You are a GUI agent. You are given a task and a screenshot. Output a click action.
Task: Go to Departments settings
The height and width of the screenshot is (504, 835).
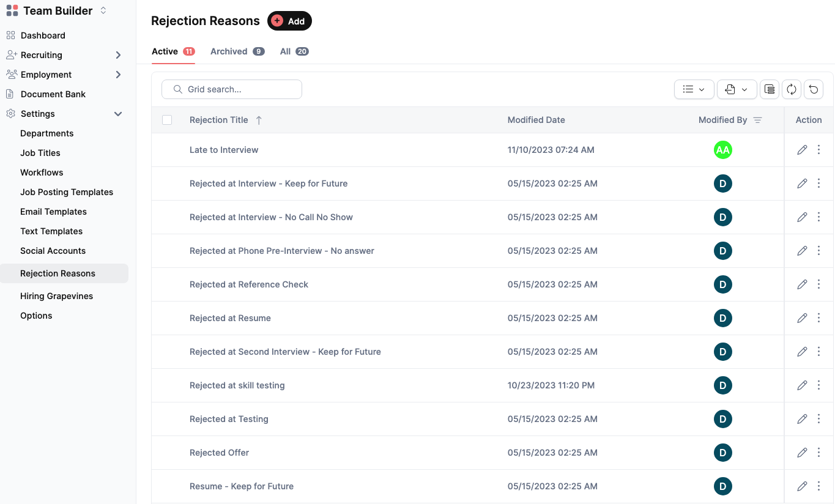(x=47, y=133)
